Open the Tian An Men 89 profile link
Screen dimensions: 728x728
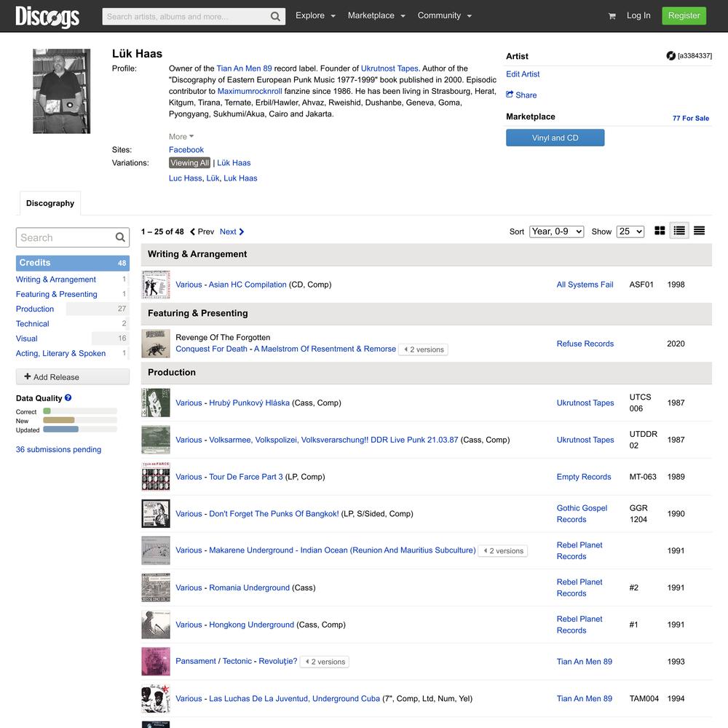point(244,68)
